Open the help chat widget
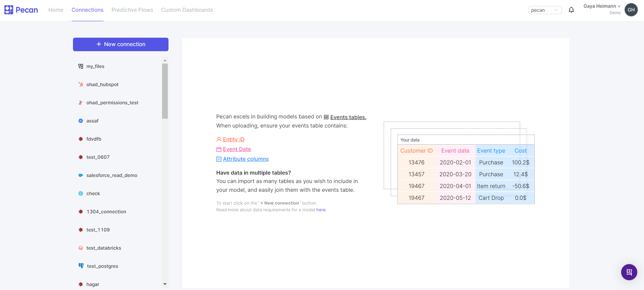The width and height of the screenshot is (644, 290). (x=629, y=272)
